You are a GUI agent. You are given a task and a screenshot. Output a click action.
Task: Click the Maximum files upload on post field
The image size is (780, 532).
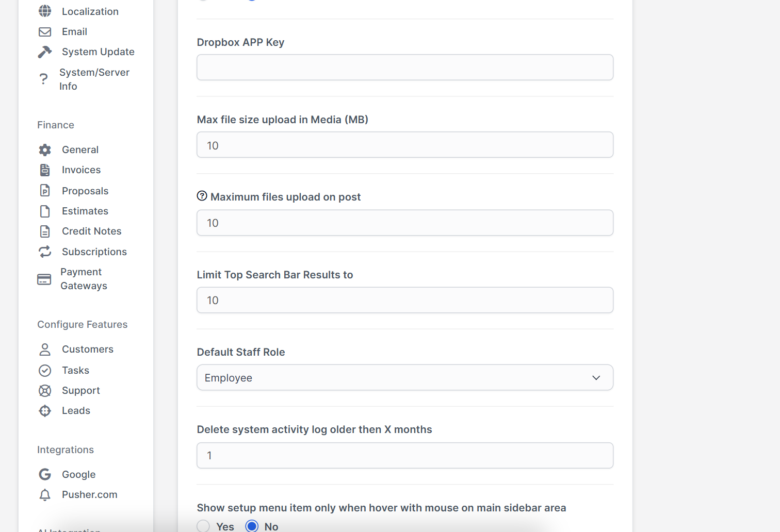pos(405,223)
